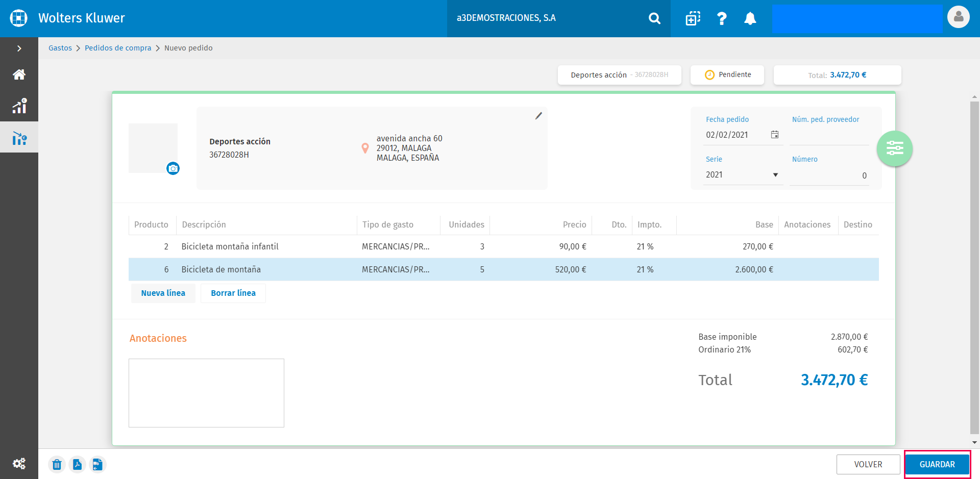Open the notifications bell

click(x=750, y=18)
